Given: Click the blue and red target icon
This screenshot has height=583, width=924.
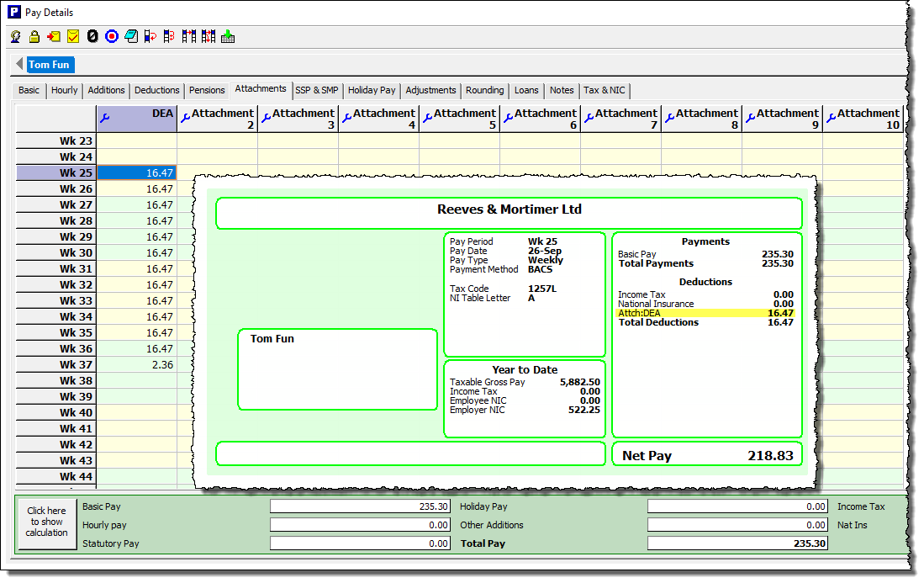Looking at the screenshot, I should click(x=112, y=36).
